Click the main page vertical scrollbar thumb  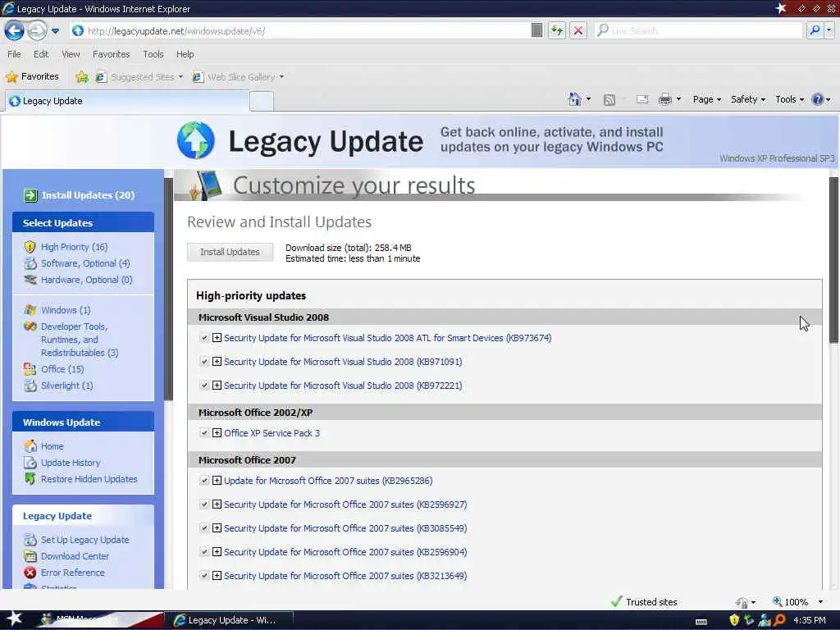pyautogui.click(x=833, y=260)
